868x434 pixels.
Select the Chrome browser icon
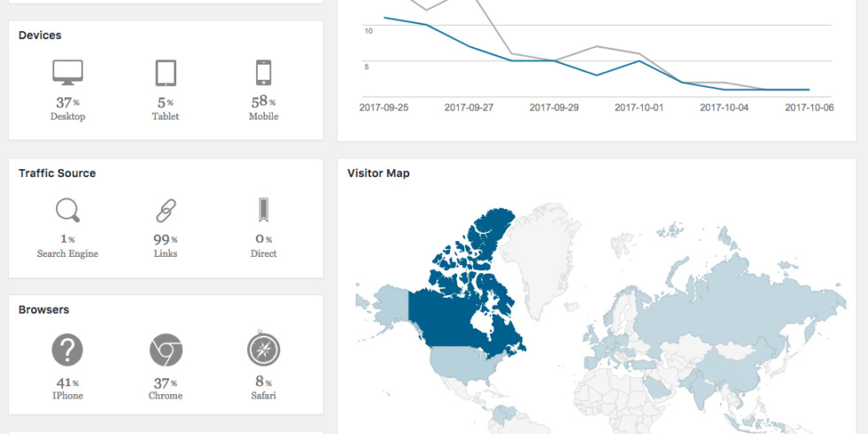(x=166, y=350)
